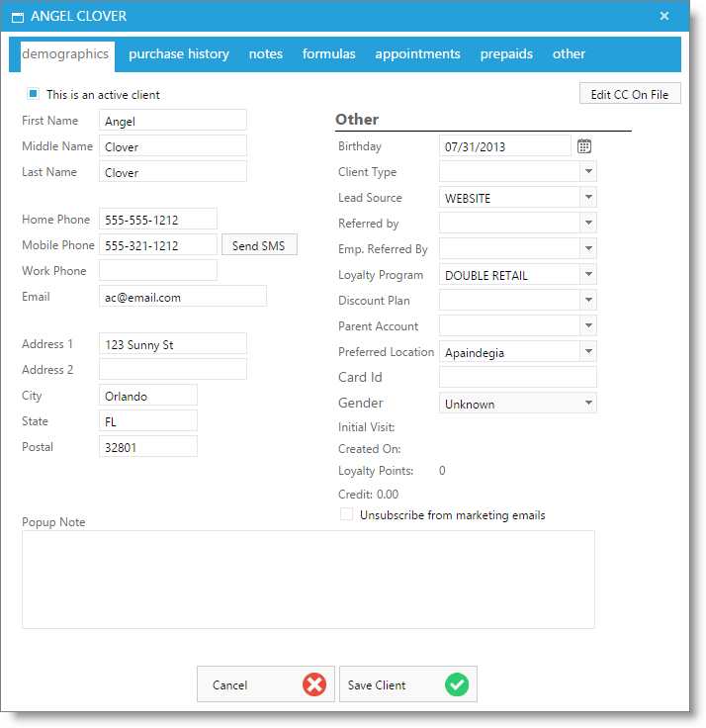This screenshot has width=706, height=728.
Task: Open the Gender dropdown
Action: (588, 404)
